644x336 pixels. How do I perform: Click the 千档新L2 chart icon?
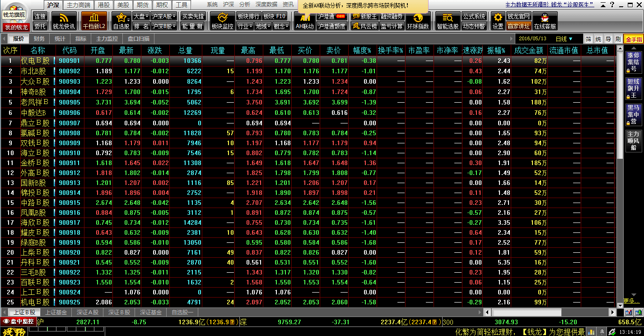point(94,21)
